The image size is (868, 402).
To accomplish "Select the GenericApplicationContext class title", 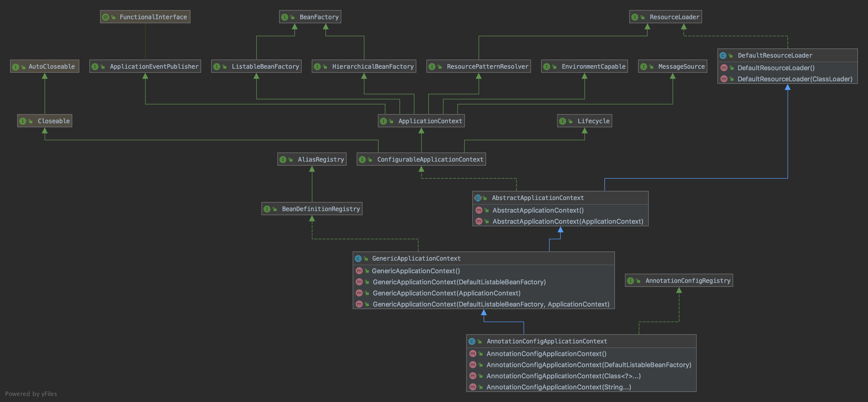I will tap(416, 259).
